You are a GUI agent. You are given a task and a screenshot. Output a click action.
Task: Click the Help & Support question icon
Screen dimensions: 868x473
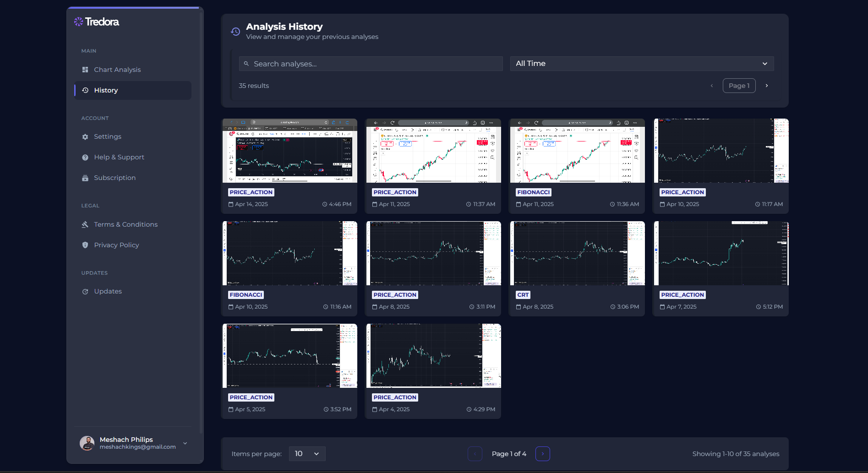[85, 157]
